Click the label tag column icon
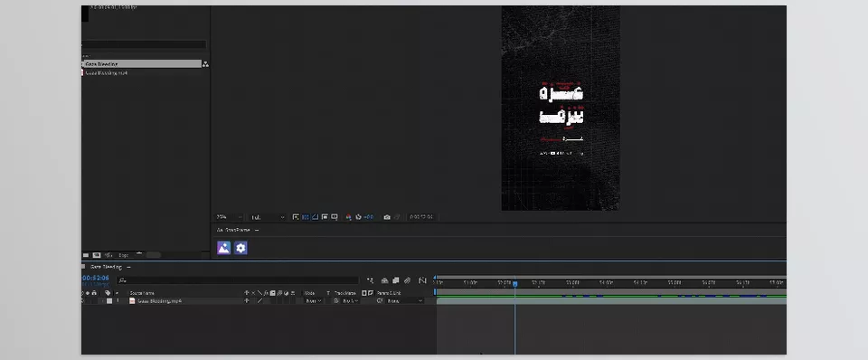 pos(108,293)
